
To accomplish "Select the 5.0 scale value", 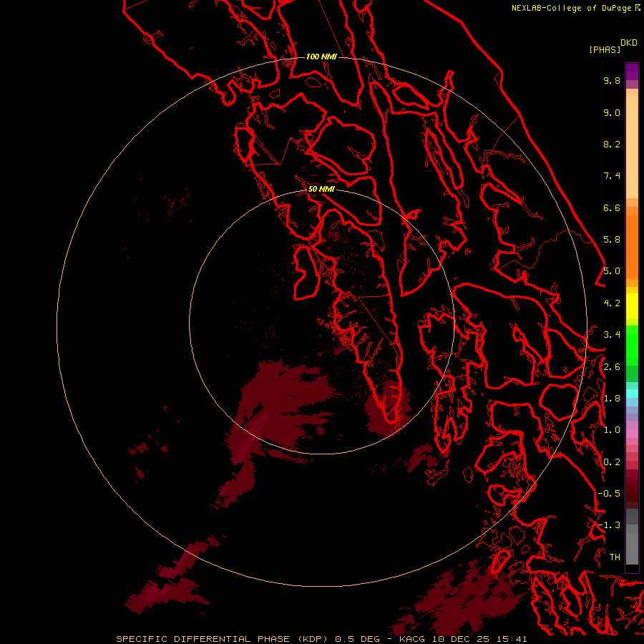I will click(x=612, y=271).
